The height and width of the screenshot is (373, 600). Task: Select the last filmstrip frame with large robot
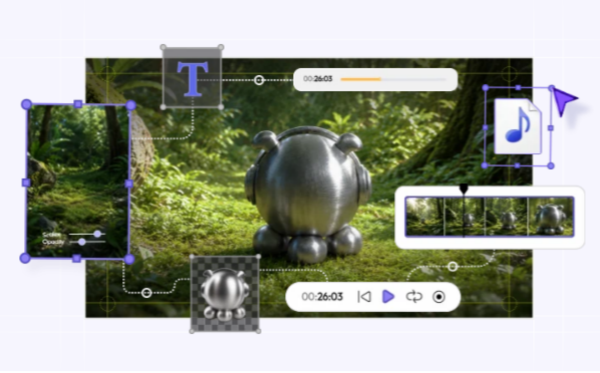tap(551, 217)
